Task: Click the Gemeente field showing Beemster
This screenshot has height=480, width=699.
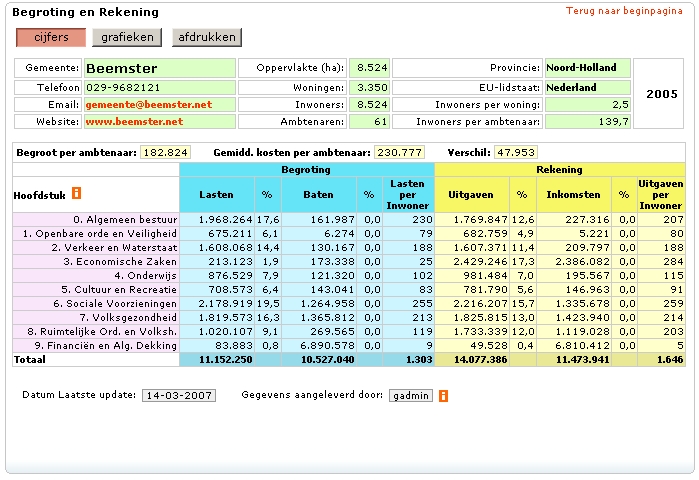Action: point(158,69)
